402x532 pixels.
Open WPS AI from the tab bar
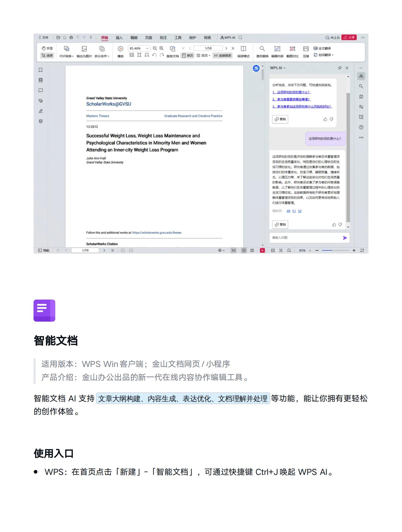(228, 38)
